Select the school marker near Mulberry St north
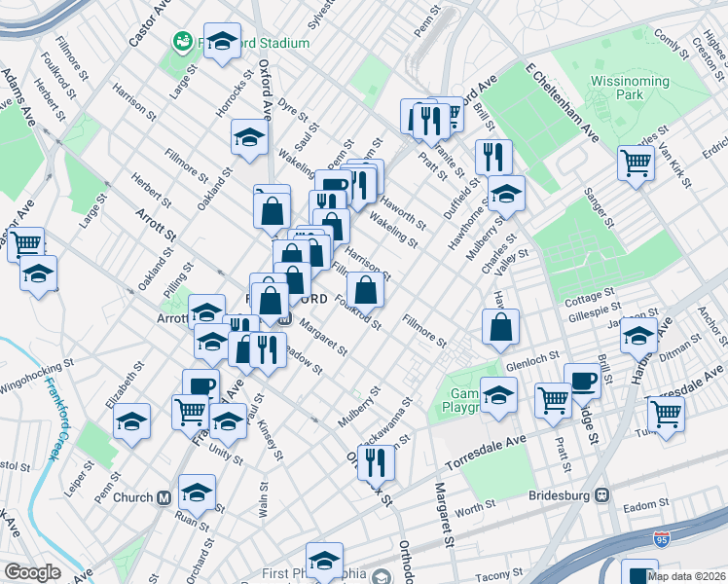The image size is (728, 584). tap(506, 194)
